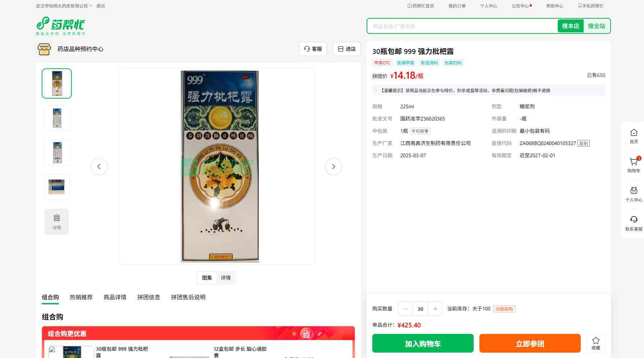Click the 药帮忙 logo
Image resolution: width=644 pixels, height=358 pixels.
pyautogui.click(x=60, y=26)
